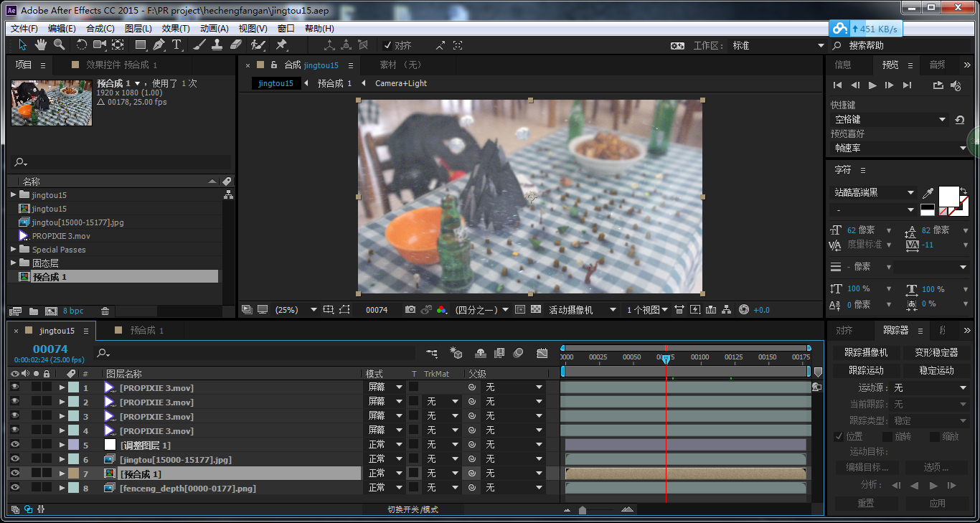Play the preview with the play button
The image size is (980, 523).
tap(872, 85)
